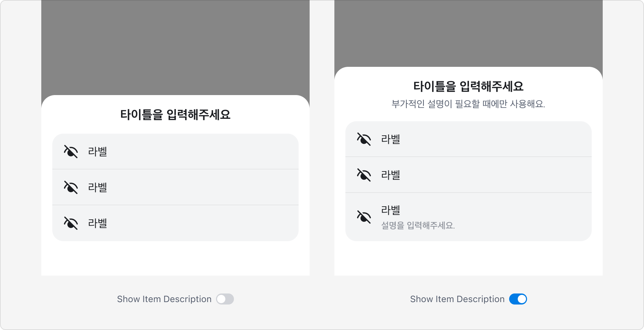This screenshot has width=644, height=330.
Task: Click the 타이틀을 입력해주세요 title in left sheet
Action: pyautogui.click(x=175, y=114)
